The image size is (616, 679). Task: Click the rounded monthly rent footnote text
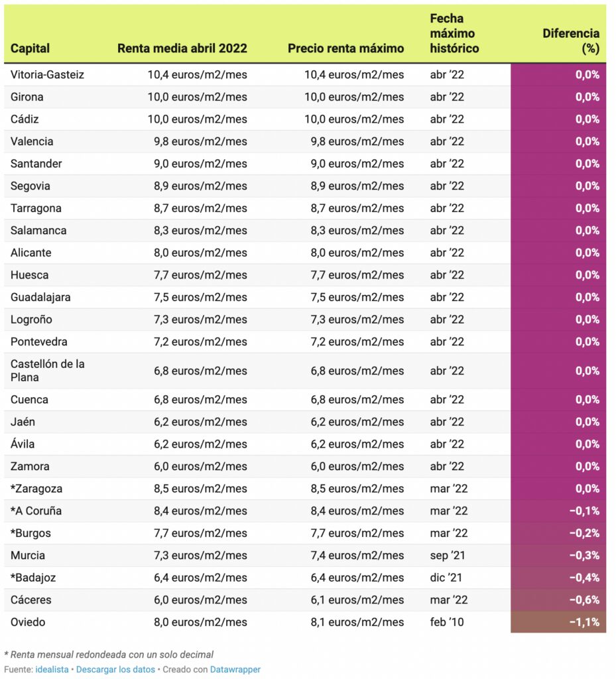109,654
